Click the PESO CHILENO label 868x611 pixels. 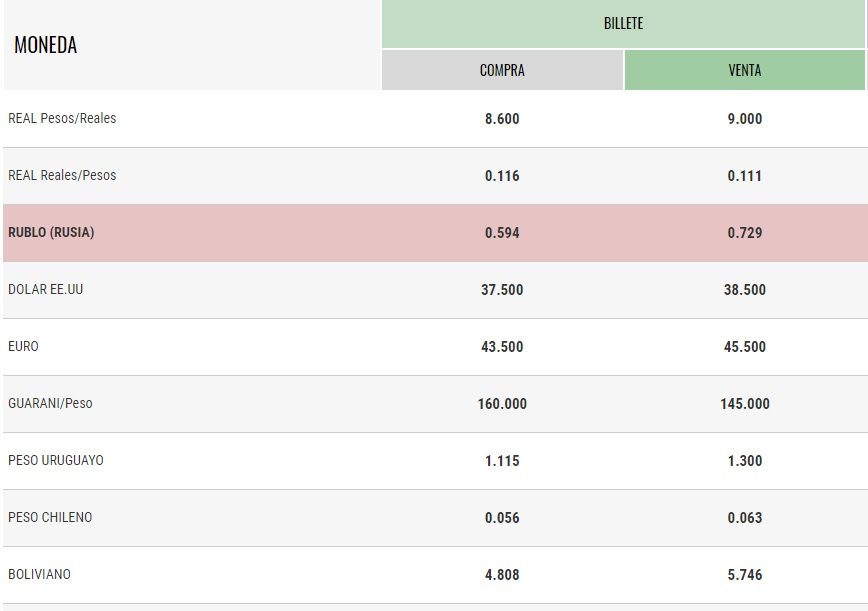50,517
